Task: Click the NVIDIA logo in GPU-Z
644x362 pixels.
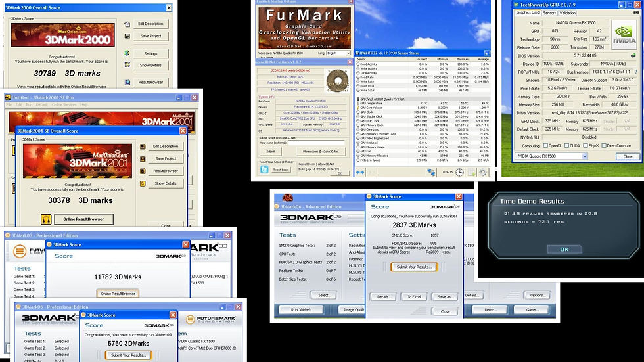Action: click(x=624, y=35)
